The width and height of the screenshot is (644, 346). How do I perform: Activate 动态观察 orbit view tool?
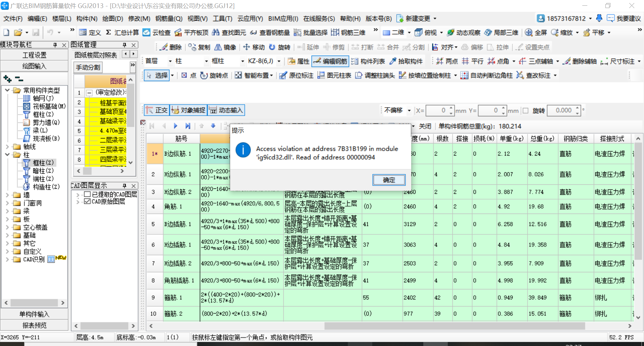(x=464, y=32)
